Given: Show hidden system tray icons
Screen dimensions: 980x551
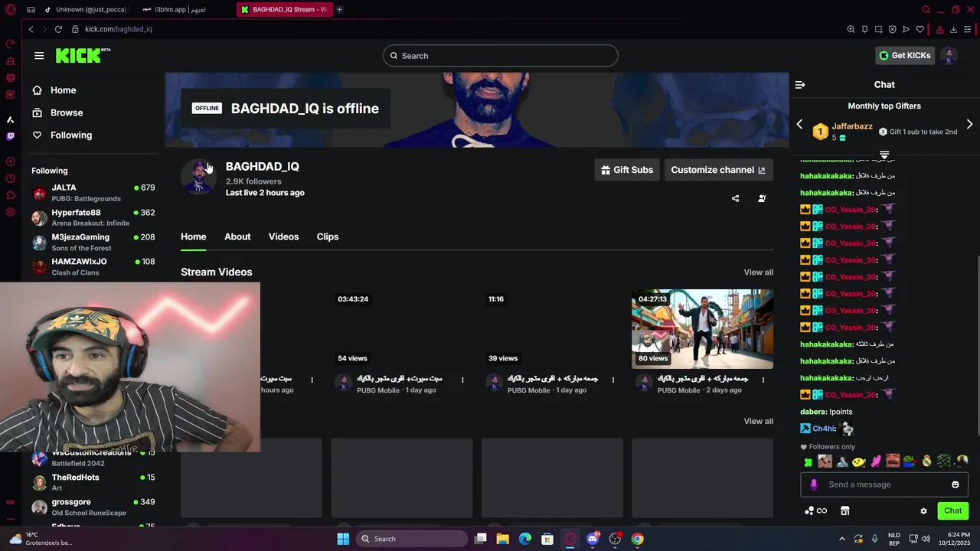Looking at the screenshot, I should (x=842, y=539).
